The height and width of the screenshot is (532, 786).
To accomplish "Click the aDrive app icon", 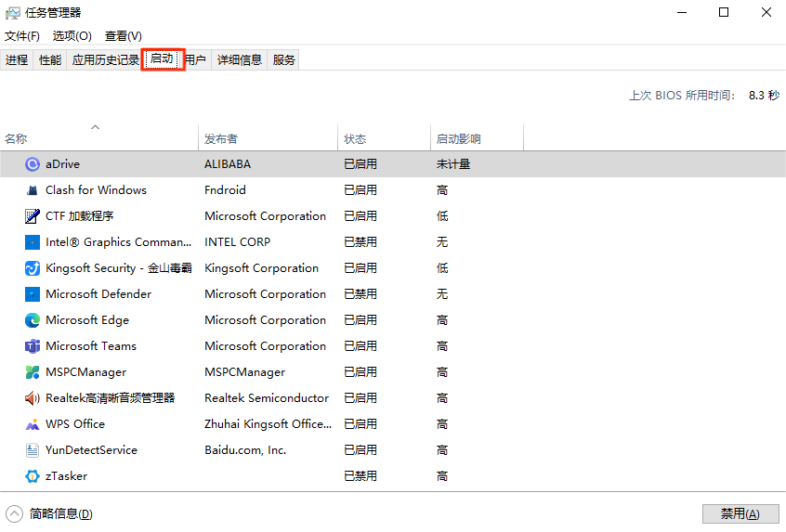I will pyautogui.click(x=33, y=164).
